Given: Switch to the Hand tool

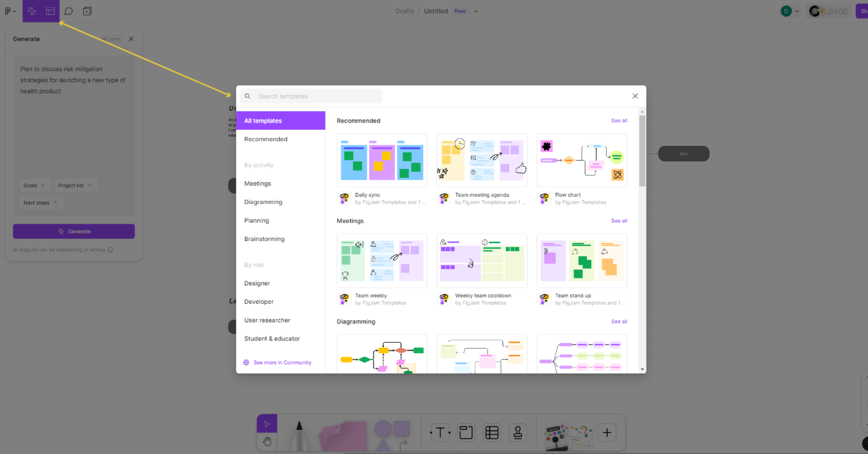Looking at the screenshot, I should point(267,441).
